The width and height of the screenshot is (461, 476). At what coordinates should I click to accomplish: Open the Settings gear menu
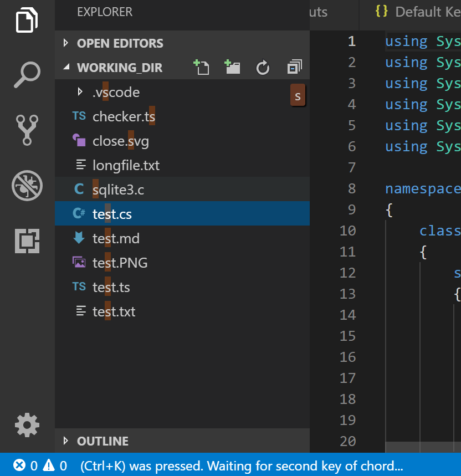point(27,425)
